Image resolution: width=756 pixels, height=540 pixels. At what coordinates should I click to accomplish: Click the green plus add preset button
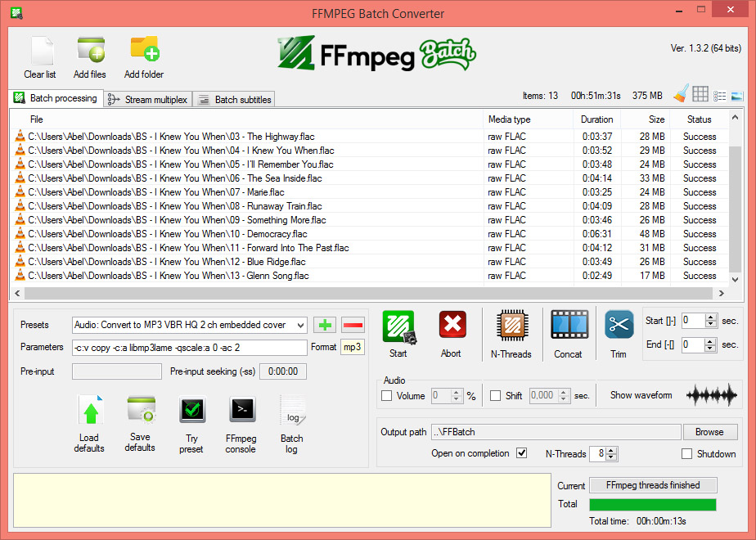click(x=325, y=325)
